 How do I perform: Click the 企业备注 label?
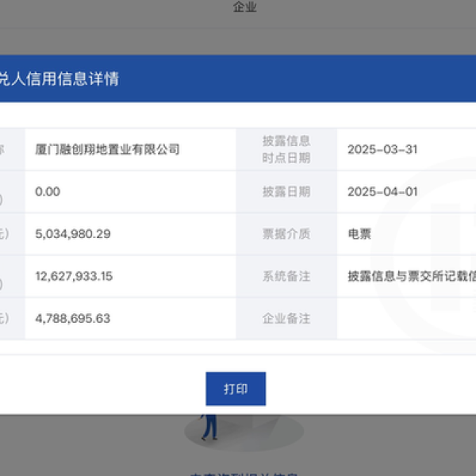[286, 318]
